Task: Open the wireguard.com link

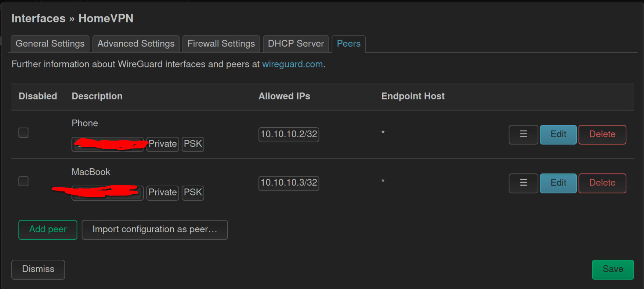Action: pyautogui.click(x=293, y=64)
